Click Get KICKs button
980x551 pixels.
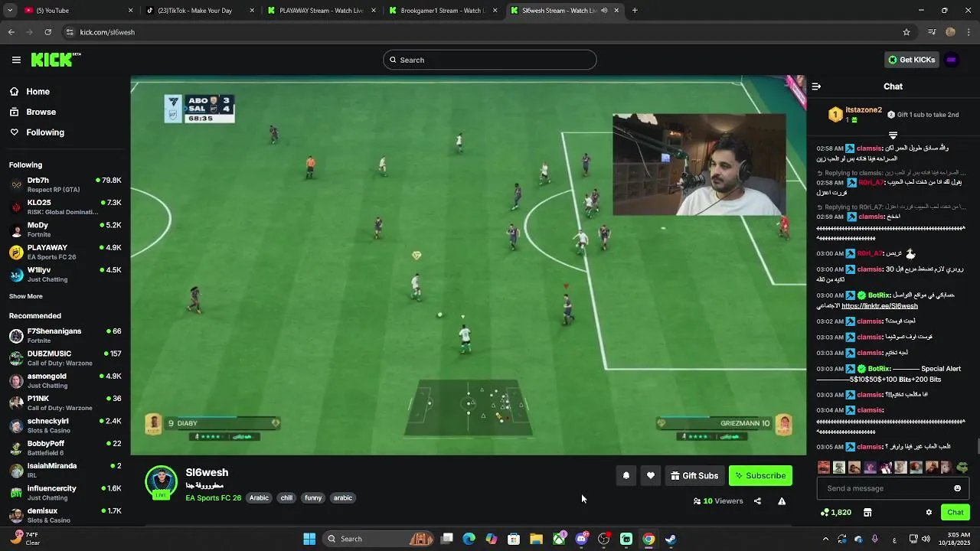tap(911, 60)
